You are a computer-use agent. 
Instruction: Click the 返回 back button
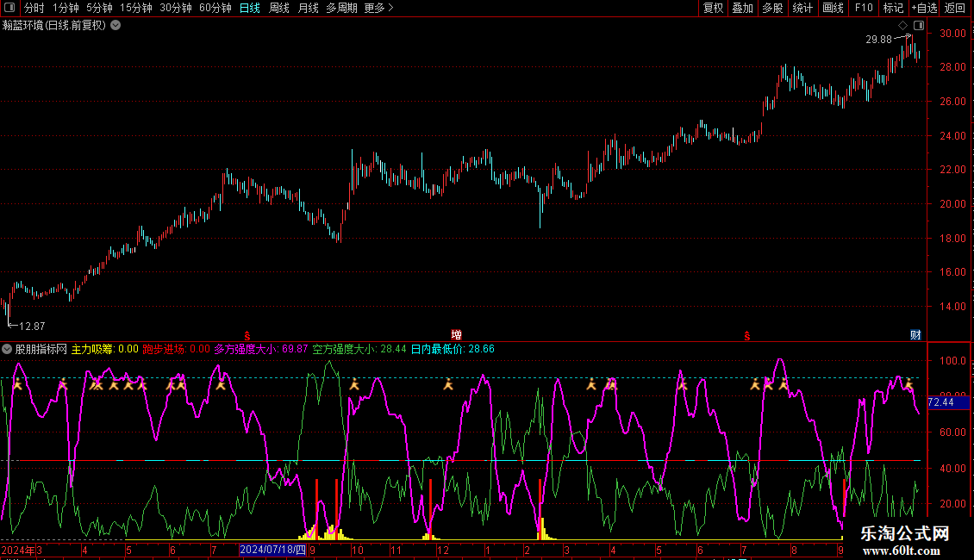click(x=955, y=8)
